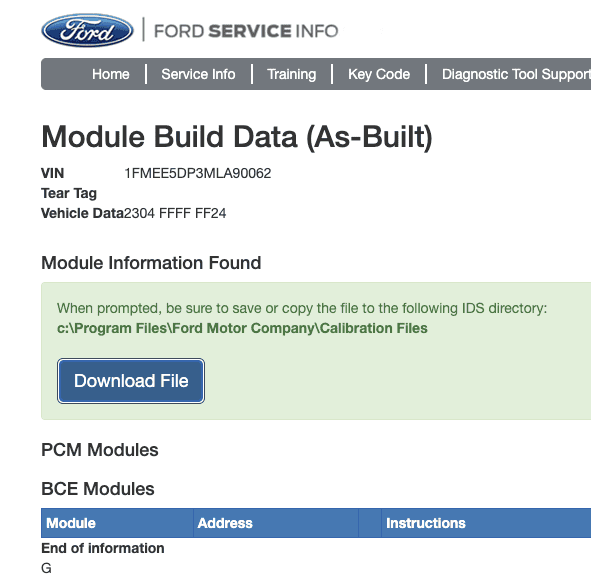Image resolution: width=591 pixels, height=584 pixels.
Task: Click the BCE Modules heading
Action: click(x=98, y=489)
